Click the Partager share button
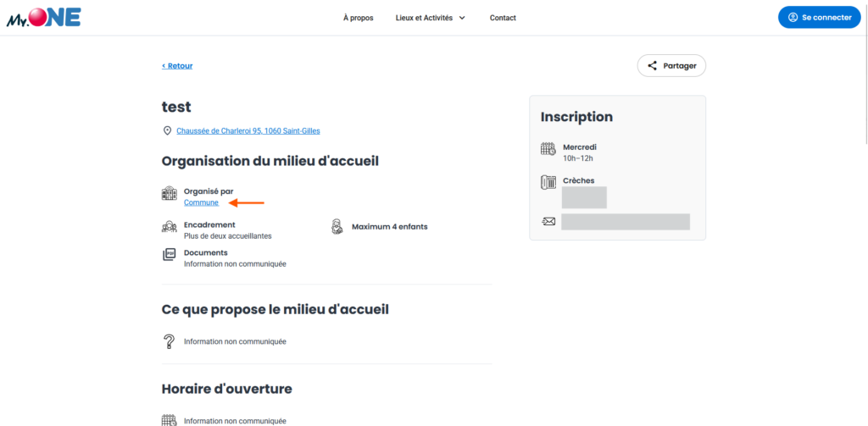Viewport: 868px width, 426px height. [x=671, y=65]
